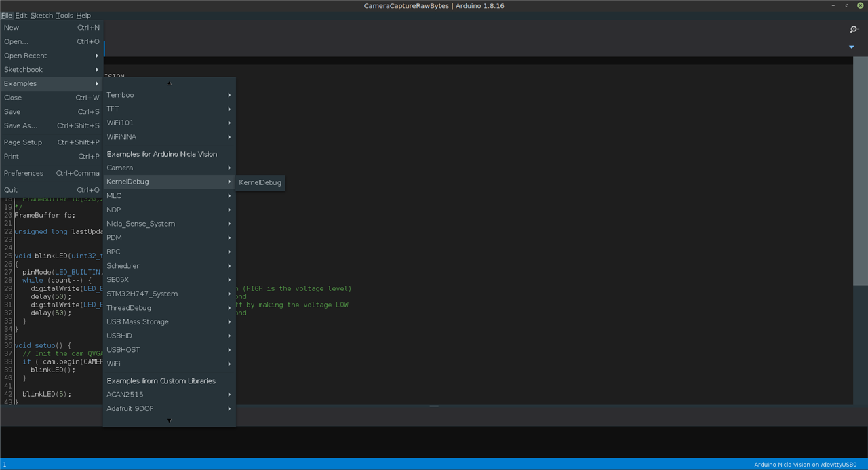868x470 pixels.
Task: Expand the PDM examples submenu
Action: click(x=169, y=237)
